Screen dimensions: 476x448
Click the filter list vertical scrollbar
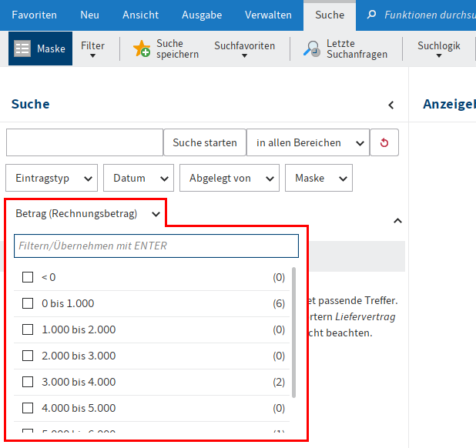(294, 331)
